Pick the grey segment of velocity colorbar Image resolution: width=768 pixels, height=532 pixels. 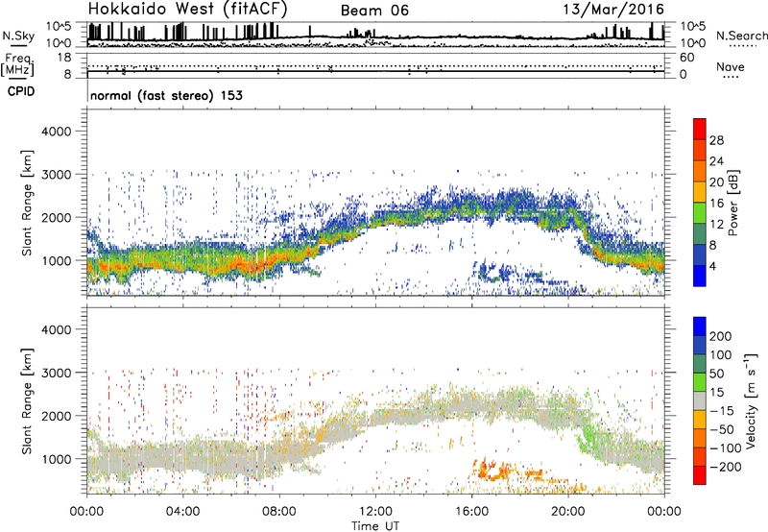pyautogui.click(x=700, y=401)
